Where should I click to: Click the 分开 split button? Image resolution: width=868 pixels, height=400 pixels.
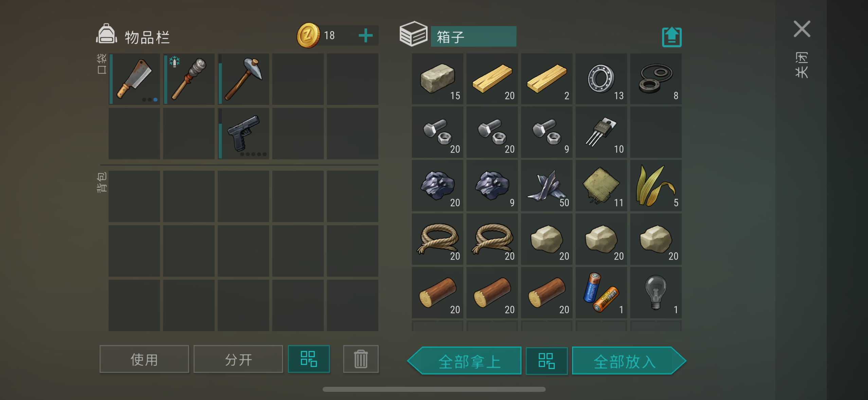[238, 359]
